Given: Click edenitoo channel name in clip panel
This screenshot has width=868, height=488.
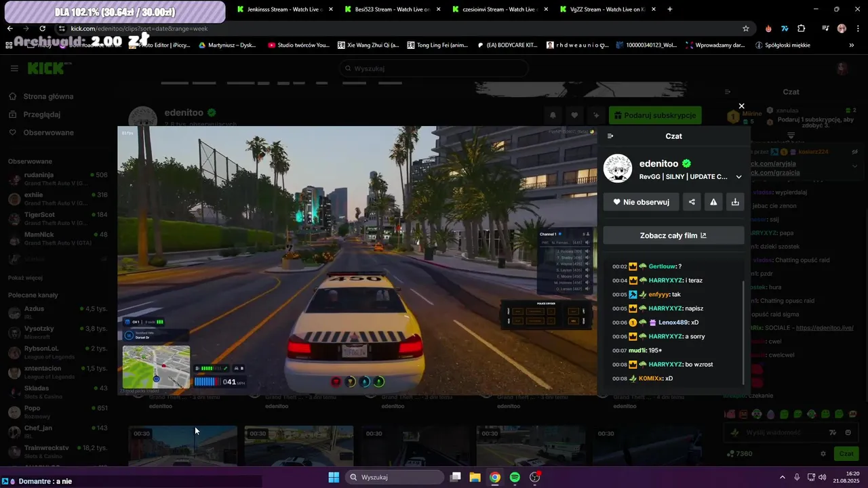Looking at the screenshot, I should point(658,163).
